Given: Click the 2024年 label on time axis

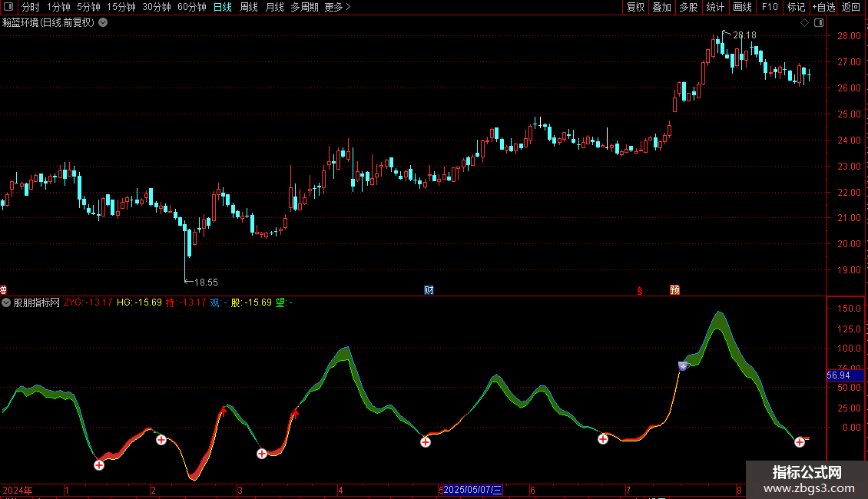Looking at the screenshot, I should (18, 490).
